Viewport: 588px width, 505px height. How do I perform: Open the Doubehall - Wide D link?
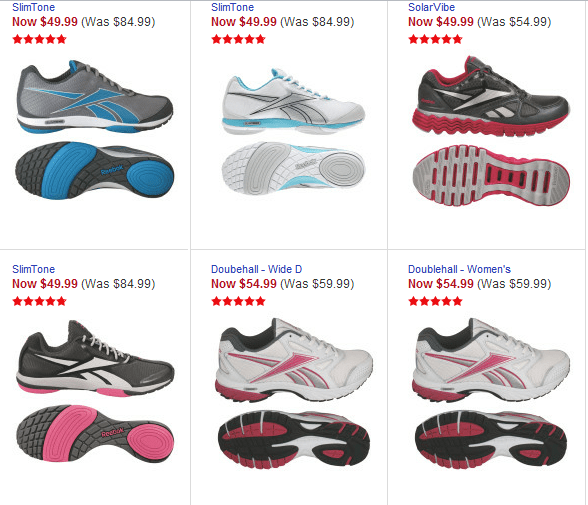click(256, 269)
